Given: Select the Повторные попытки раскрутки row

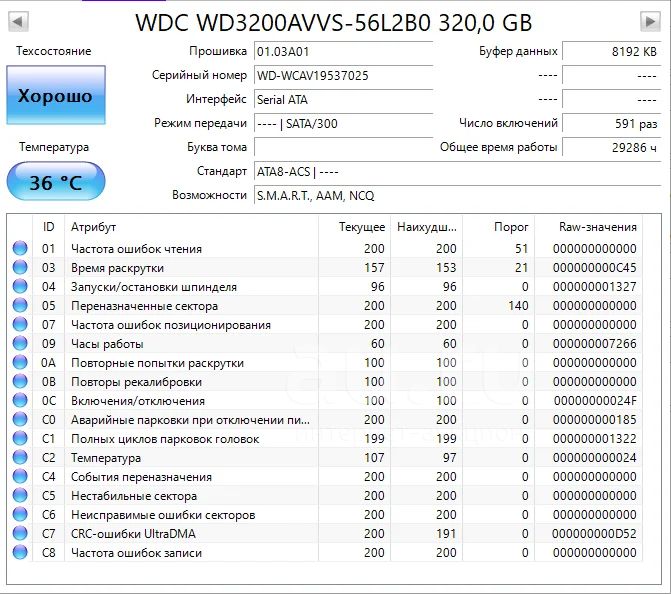Looking at the screenshot, I should coord(325,362).
